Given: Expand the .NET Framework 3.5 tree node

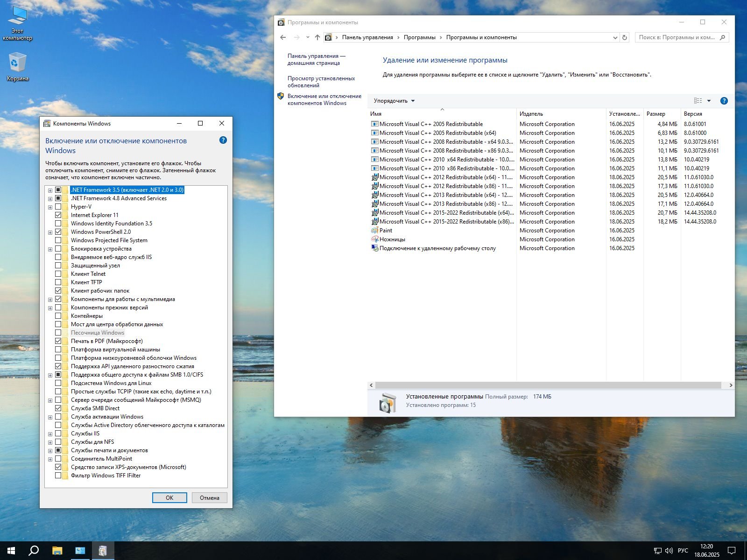Looking at the screenshot, I should point(50,190).
